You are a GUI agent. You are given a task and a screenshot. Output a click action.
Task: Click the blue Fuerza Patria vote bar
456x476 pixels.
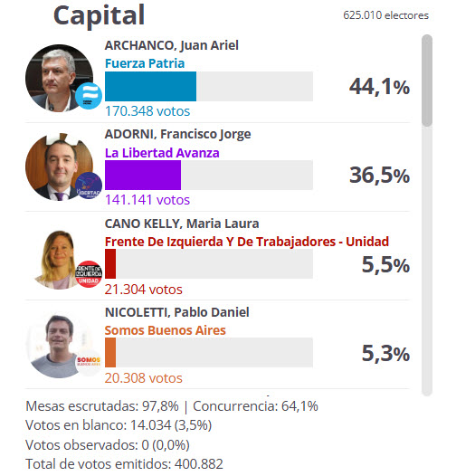[x=150, y=86]
